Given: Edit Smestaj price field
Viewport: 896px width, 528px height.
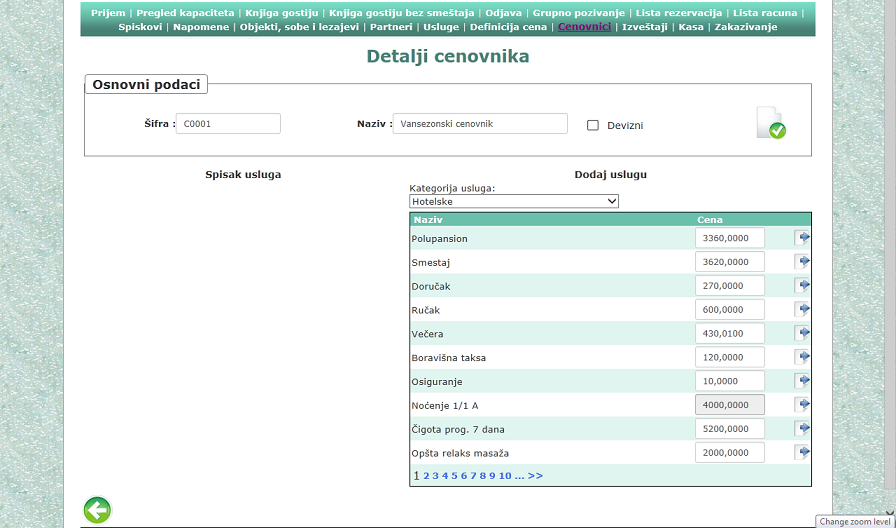Looking at the screenshot, I should click(730, 262).
